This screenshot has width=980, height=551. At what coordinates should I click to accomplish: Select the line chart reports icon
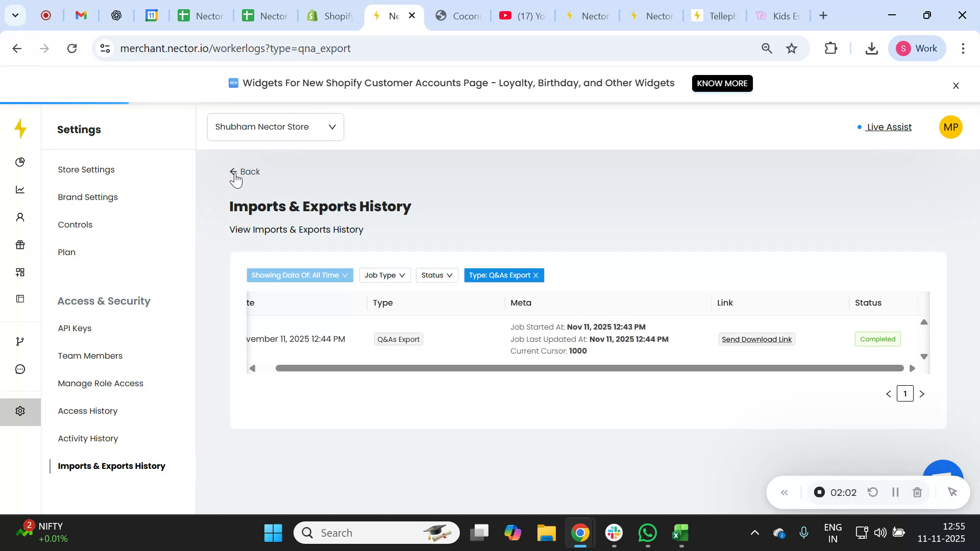tap(20, 189)
